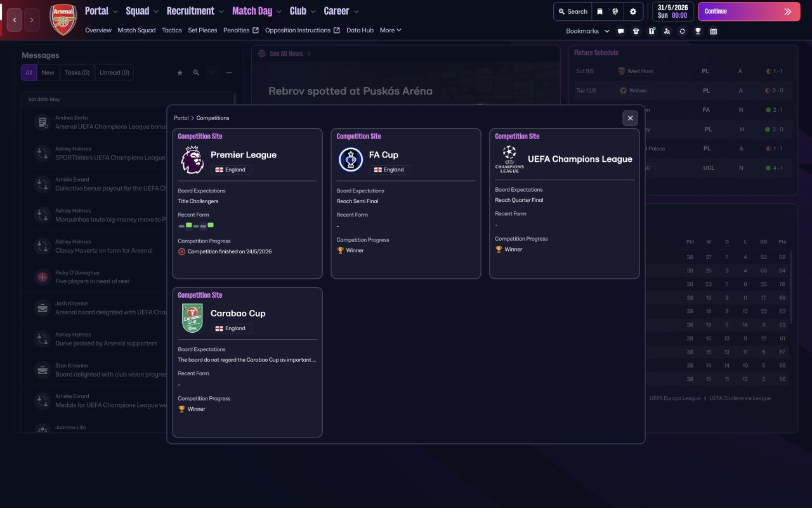Open the trophy shortcut icon
Viewport: 812px width, 508px height.
coord(698,31)
